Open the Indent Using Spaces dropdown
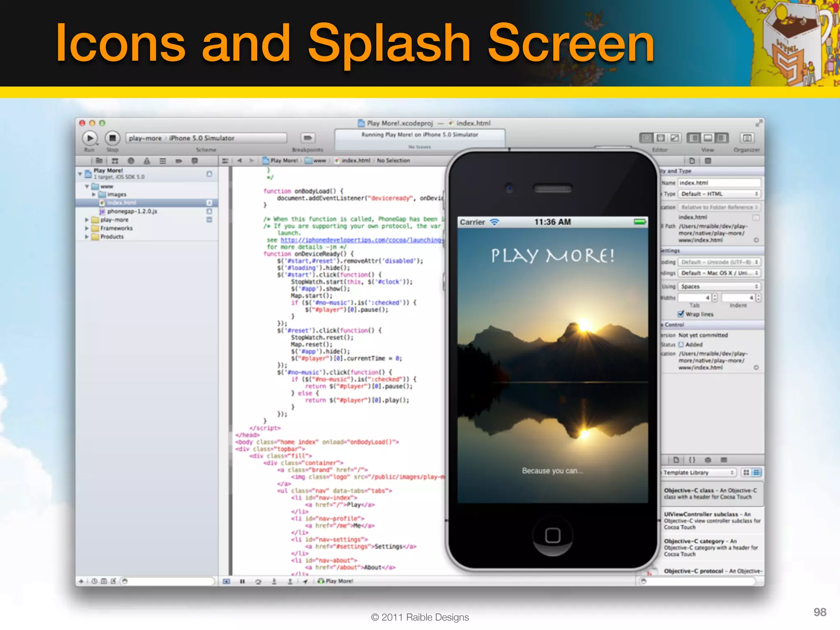The height and width of the screenshot is (630, 840). [719, 286]
